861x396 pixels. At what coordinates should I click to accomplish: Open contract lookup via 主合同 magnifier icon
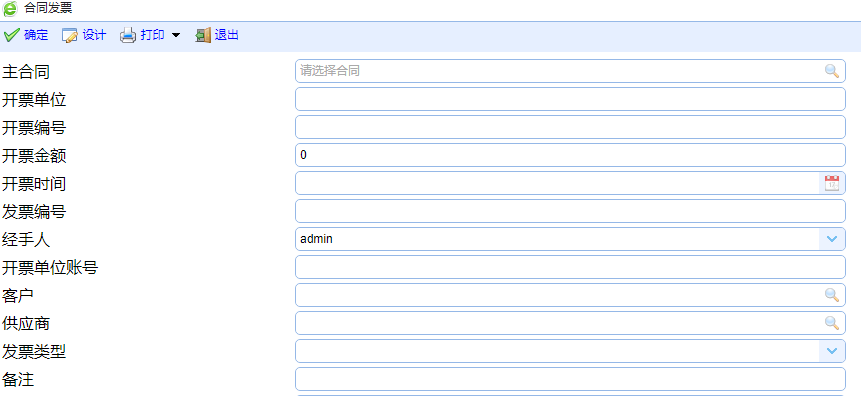(x=832, y=71)
